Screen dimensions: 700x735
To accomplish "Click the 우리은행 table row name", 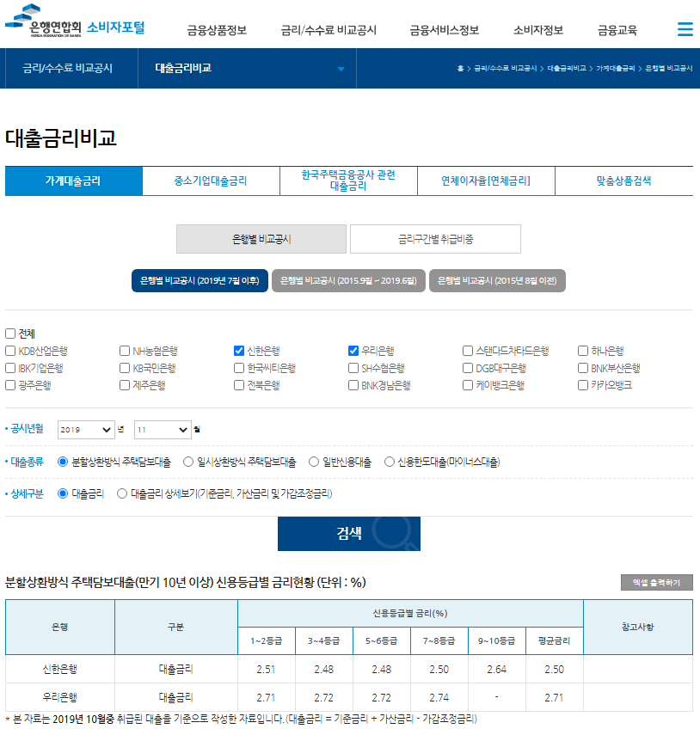I will click(x=60, y=697).
